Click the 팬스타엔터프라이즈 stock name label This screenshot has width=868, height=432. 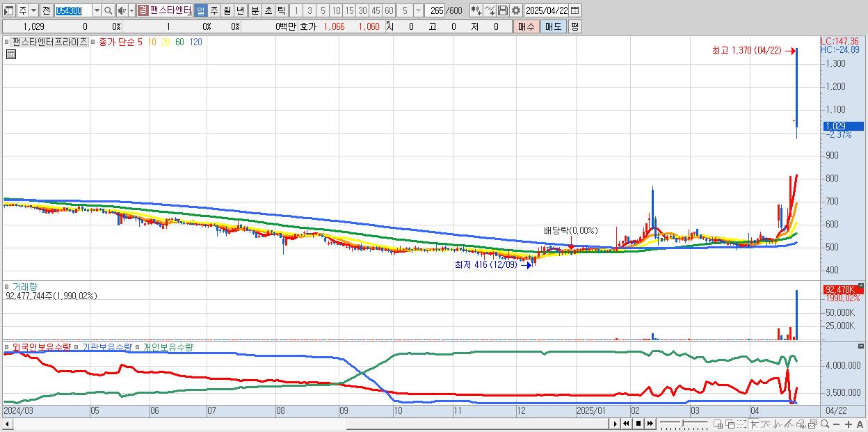[x=49, y=42]
